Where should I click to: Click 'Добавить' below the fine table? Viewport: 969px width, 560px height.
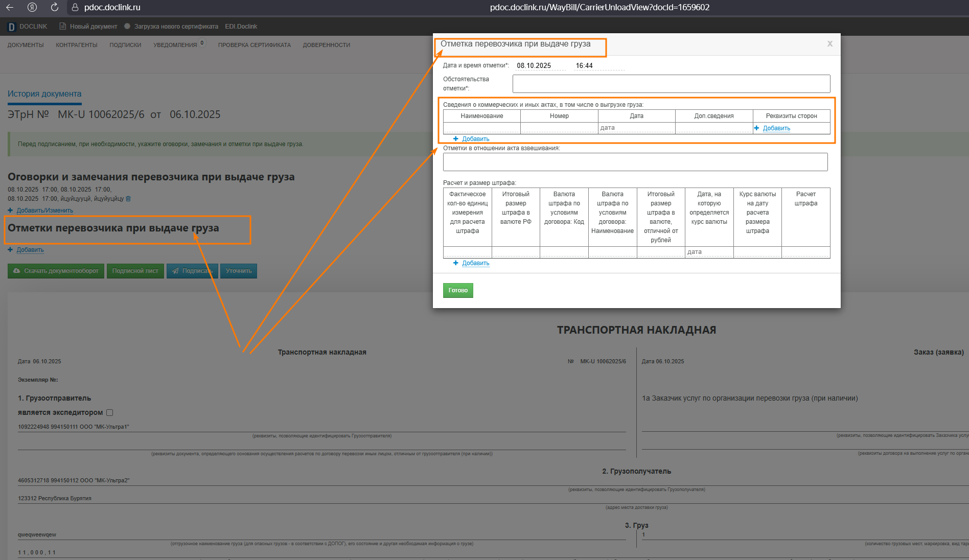[x=476, y=263]
